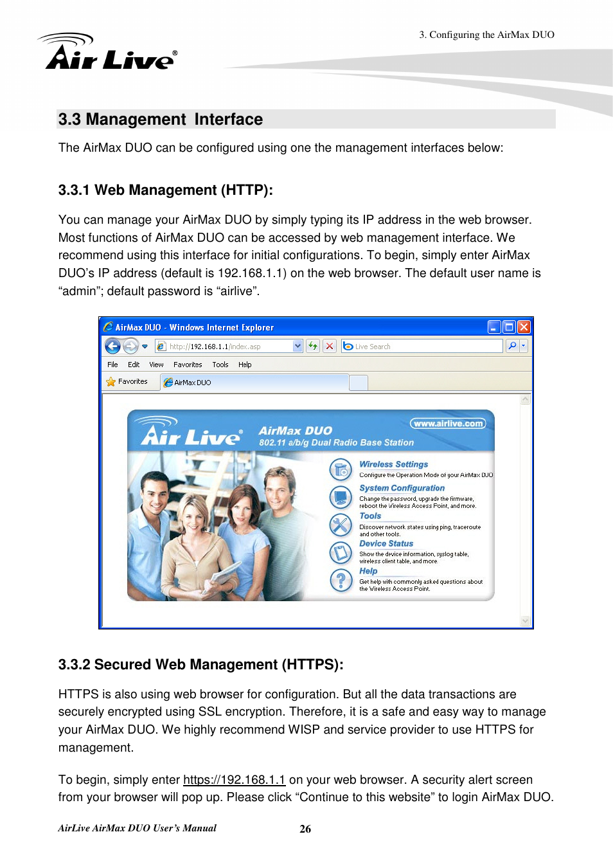The width and height of the screenshot is (613, 868).
Task: Minimize the Internet Explorer window
Action: tap(493, 327)
